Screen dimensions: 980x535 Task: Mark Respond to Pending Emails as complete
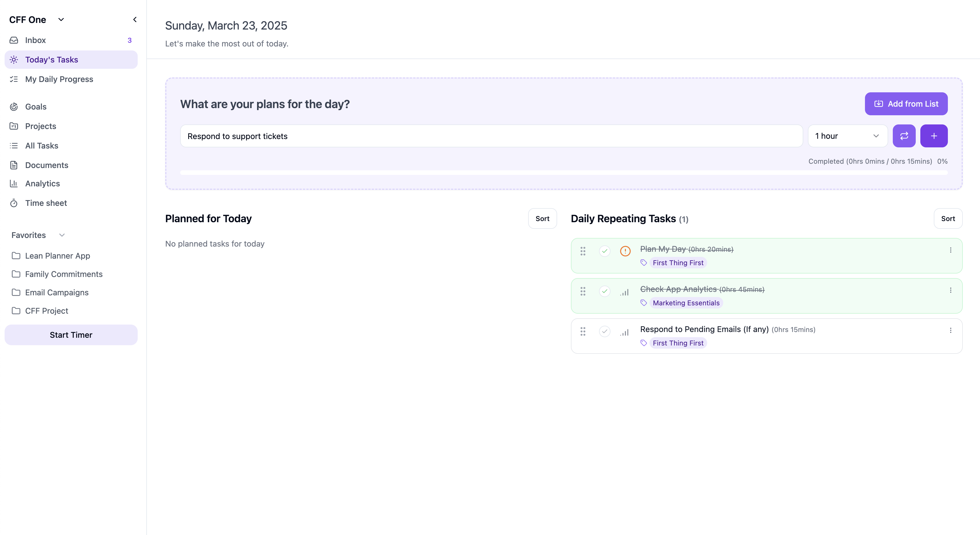(x=604, y=331)
